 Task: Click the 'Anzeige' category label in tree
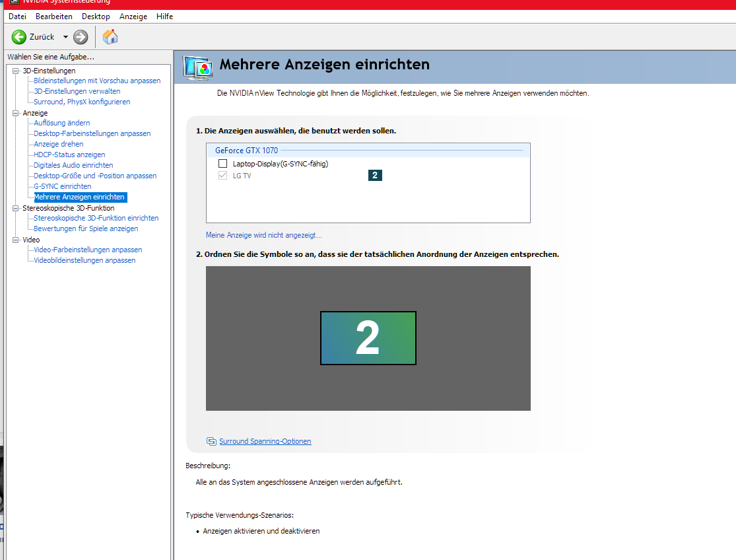(35, 113)
